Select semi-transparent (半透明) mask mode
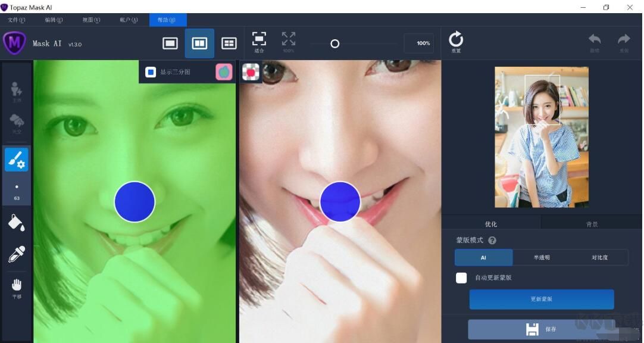The width and height of the screenshot is (644, 343). pyautogui.click(x=541, y=258)
